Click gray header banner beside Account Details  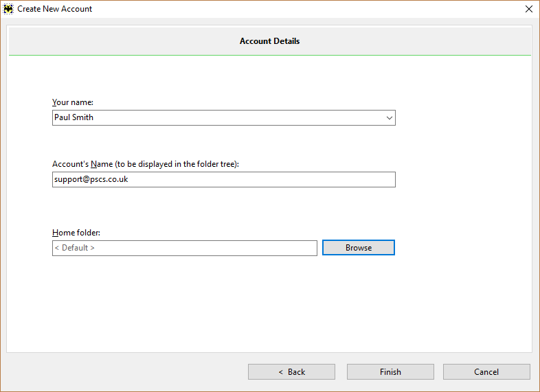tap(414, 41)
